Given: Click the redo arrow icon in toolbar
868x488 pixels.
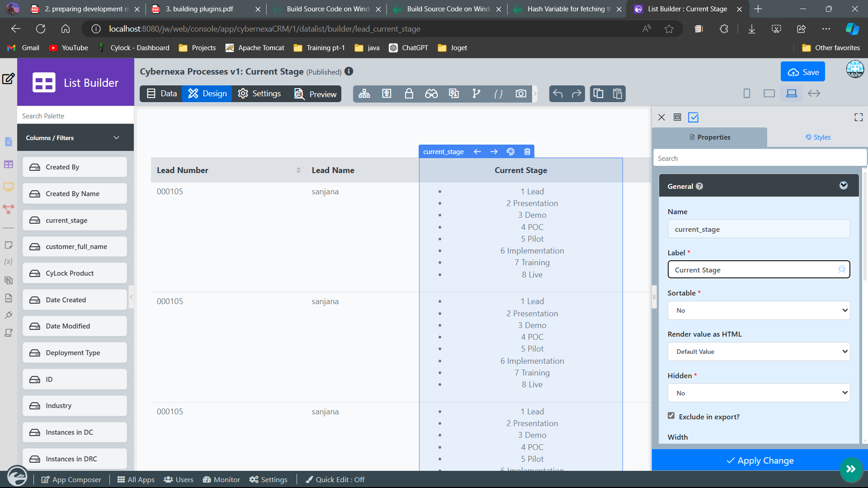Looking at the screenshot, I should tap(576, 94).
